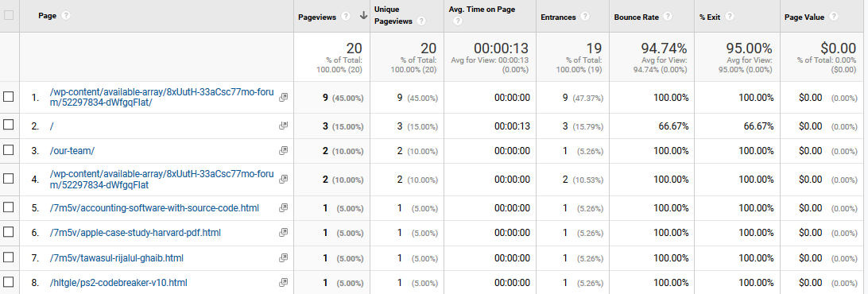Select 00:00:13 avg time in / row
Image resolution: width=868 pixels, height=294 pixels.
512,126
